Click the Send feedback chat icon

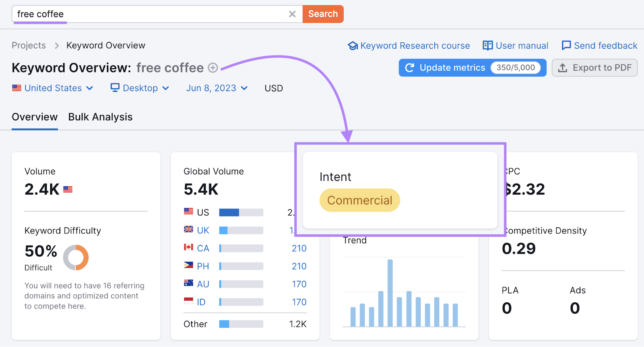[566, 45]
